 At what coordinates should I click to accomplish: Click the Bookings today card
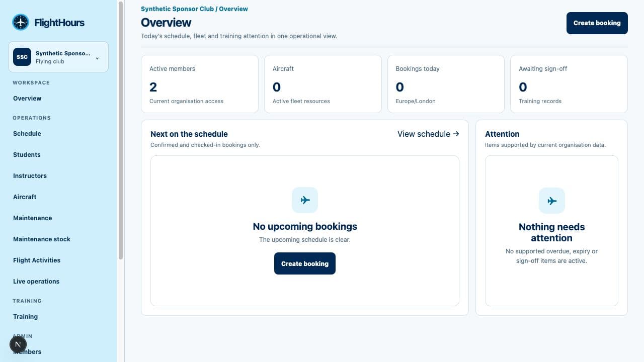tap(446, 84)
